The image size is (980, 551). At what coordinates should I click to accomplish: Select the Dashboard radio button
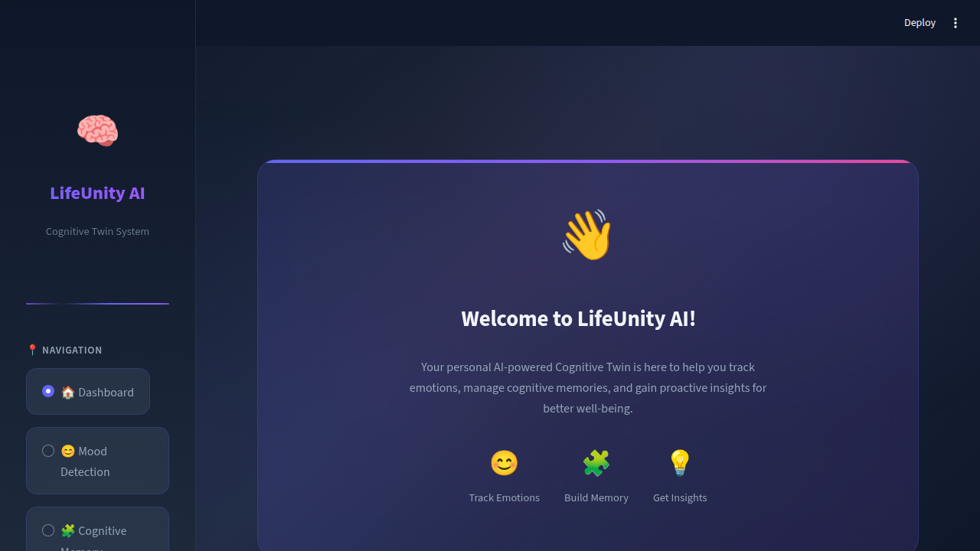pos(48,391)
